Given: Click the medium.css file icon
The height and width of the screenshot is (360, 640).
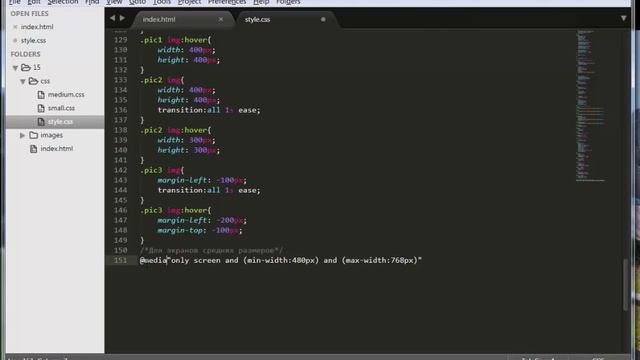Looking at the screenshot, I should click(x=41, y=95).
